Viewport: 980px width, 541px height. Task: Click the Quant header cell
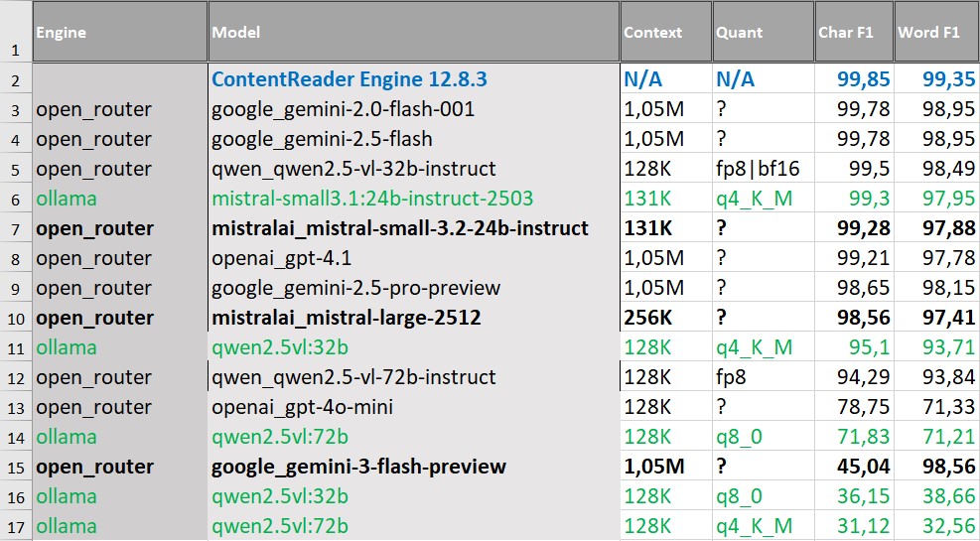click(x=764, y=31)
